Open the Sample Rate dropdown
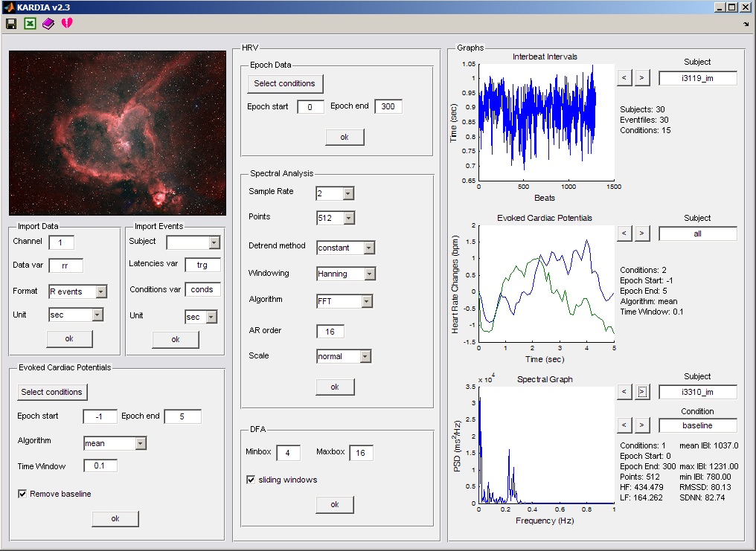 (x=348, y=193)
